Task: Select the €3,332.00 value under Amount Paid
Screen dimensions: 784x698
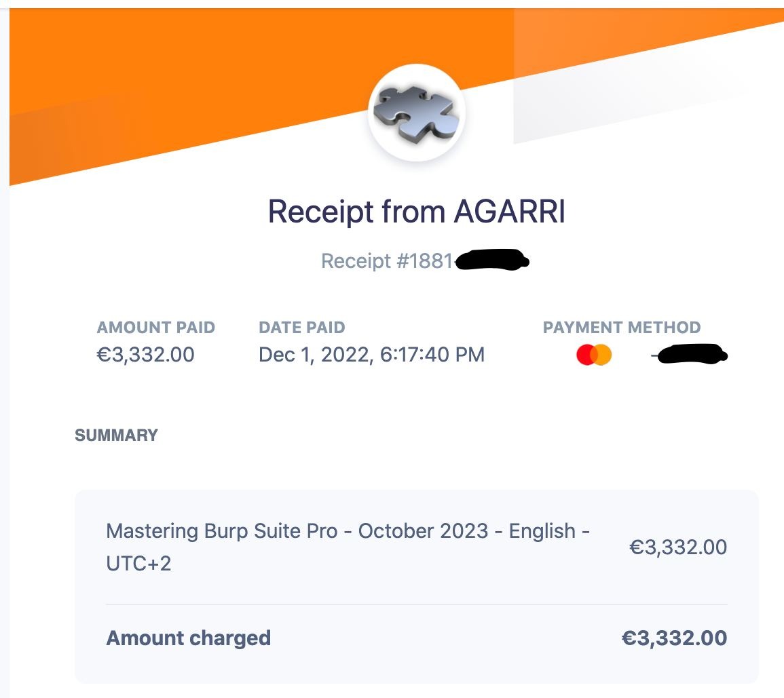Action: pyautogui.click(x=145, y=355)
